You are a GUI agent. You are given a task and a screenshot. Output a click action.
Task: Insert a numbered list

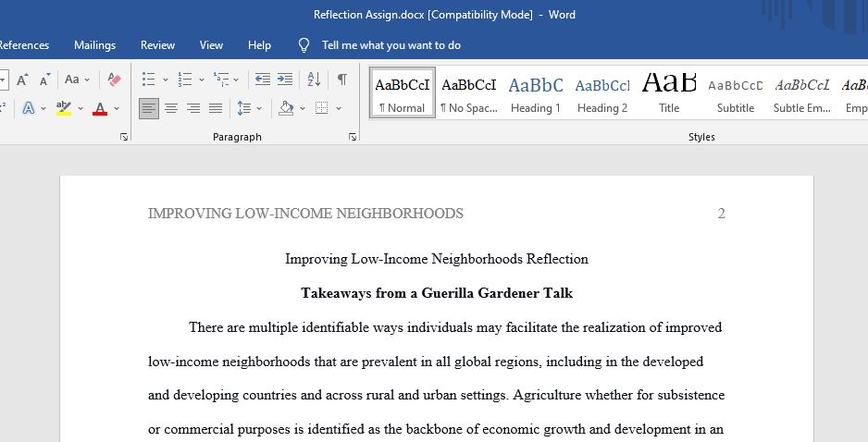point(185,80)
